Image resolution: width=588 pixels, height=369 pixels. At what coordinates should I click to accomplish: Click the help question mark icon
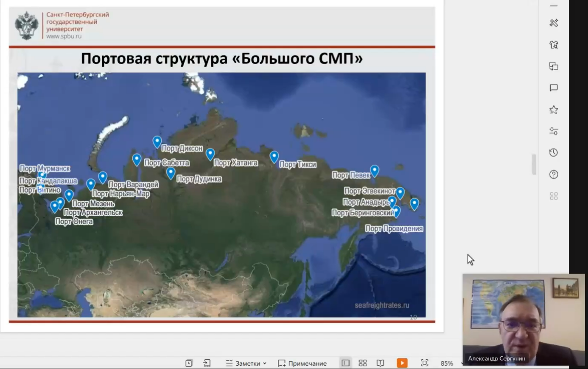point(554,175)
